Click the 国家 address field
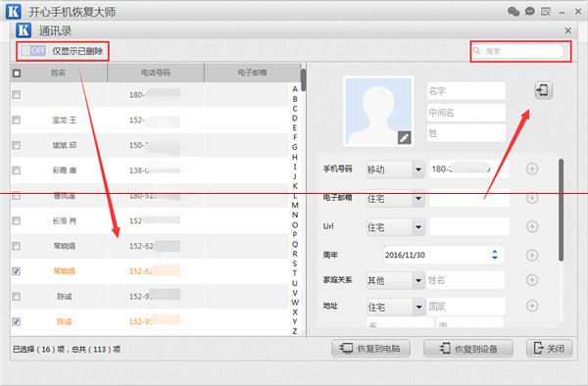This screenshot has width=588, height=386. click(x=465, y=307)
